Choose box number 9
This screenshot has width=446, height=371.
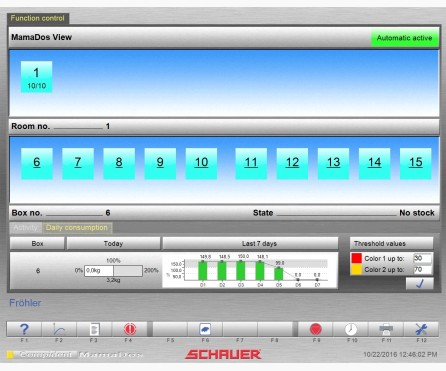160,164
